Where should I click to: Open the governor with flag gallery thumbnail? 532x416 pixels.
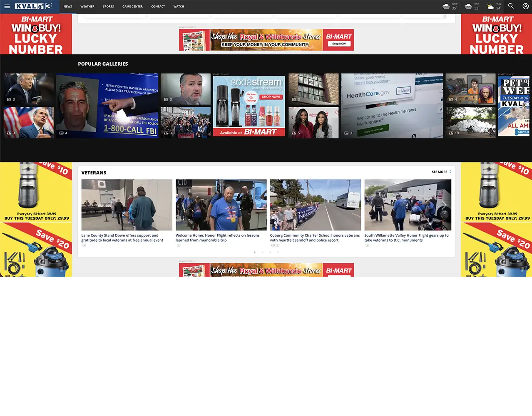(29, 123)
